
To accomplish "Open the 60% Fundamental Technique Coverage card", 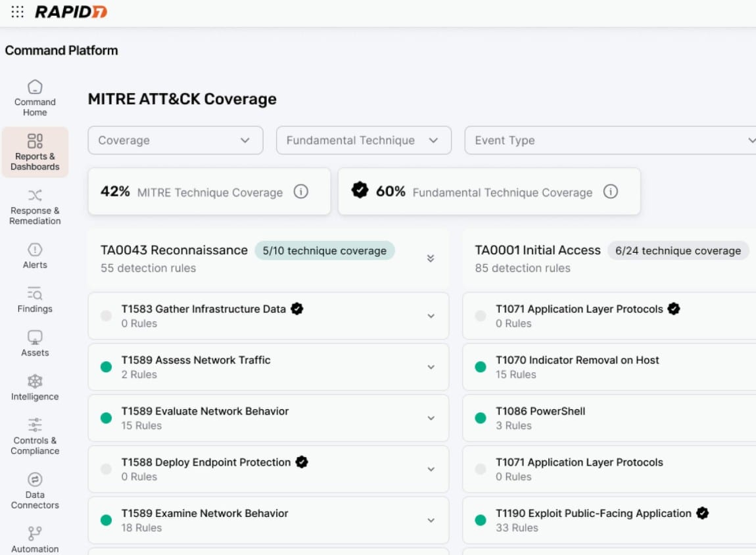I will pyautogui.click(x=489, y=191).
